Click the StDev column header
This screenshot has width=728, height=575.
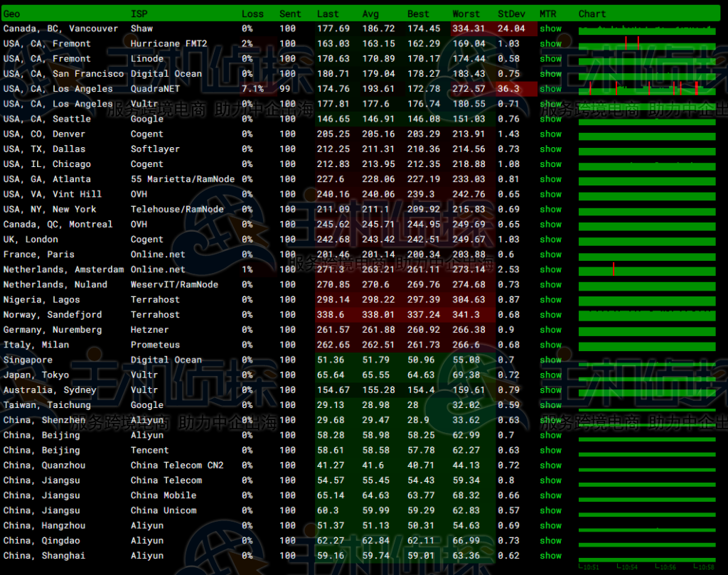pos(511,14)
